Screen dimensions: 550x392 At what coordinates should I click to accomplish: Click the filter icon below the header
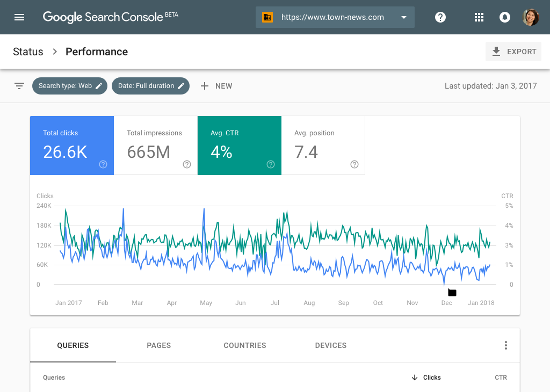coord(19,86)
